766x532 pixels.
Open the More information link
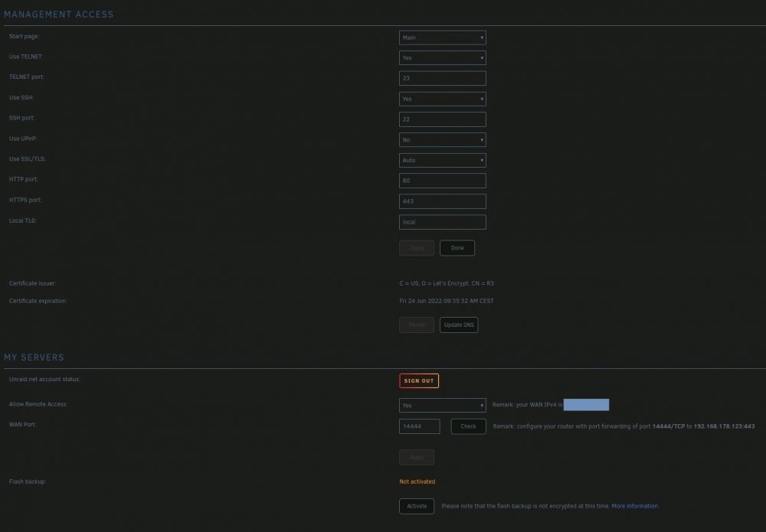tap(635, 506)
